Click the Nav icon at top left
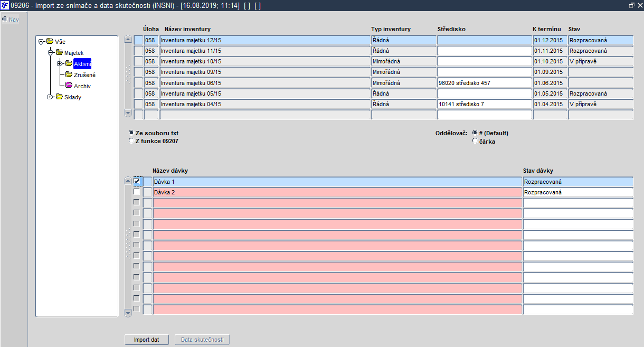This screenshot has width=644, height=347. (4, 20)
